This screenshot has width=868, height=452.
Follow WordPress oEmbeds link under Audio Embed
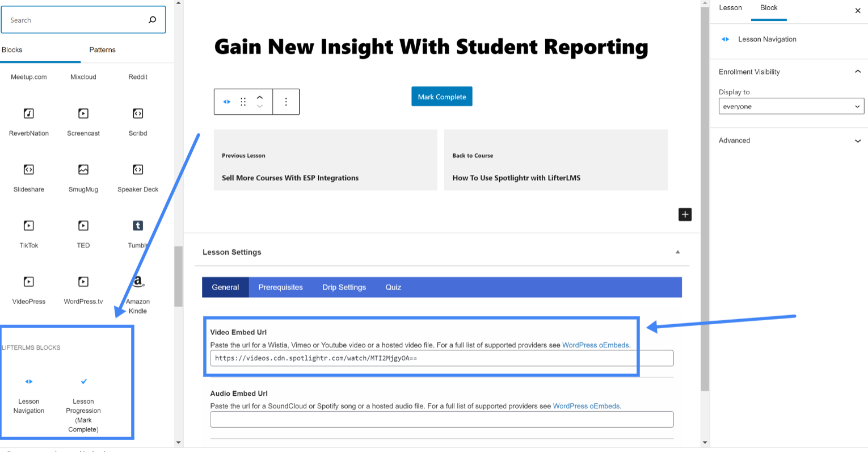[x=586, y=407]
